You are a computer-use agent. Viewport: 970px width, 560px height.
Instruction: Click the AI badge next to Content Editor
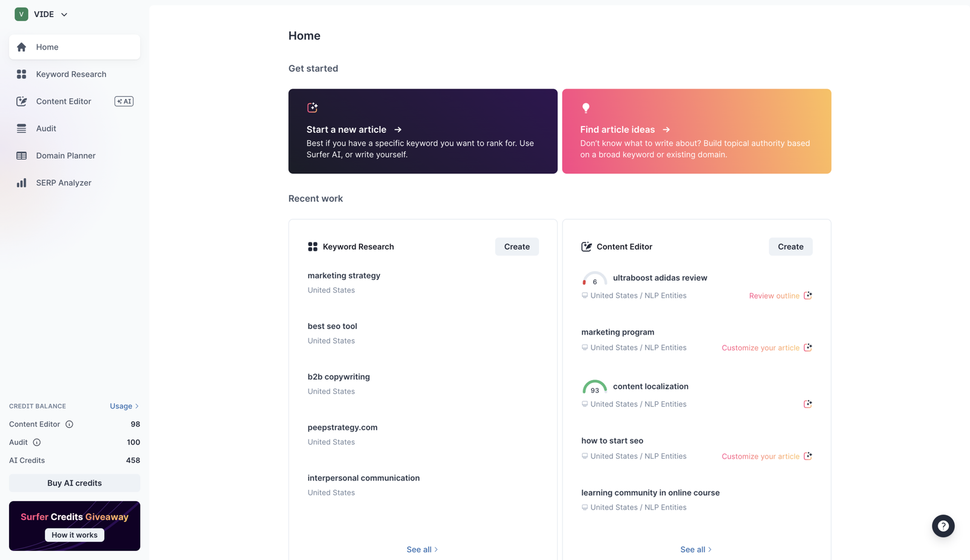[x=124, y=101]
